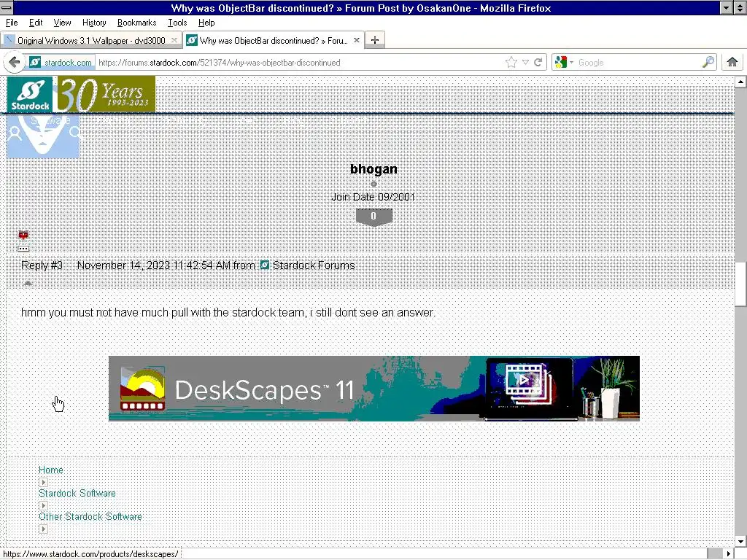Go to Home breadcrumb link
Screen dimensions: 747x560
(x=51, y=470)
